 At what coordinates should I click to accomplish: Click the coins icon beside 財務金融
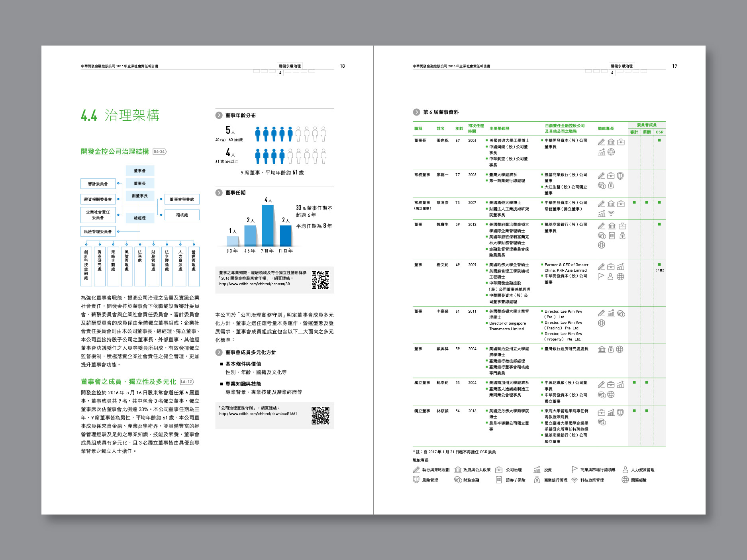[458, 480]
